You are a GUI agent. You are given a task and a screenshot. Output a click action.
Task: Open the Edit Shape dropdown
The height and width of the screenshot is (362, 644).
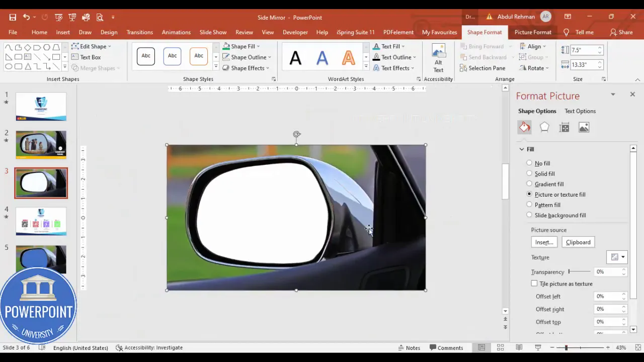[91, 46]
